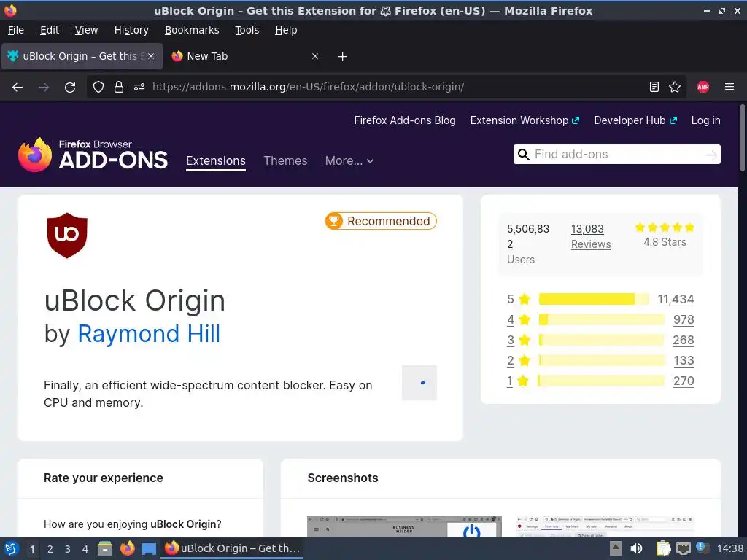
Task: Bookmark this page with the star icon
Action: pyautogui.click(x=675, y=87)
